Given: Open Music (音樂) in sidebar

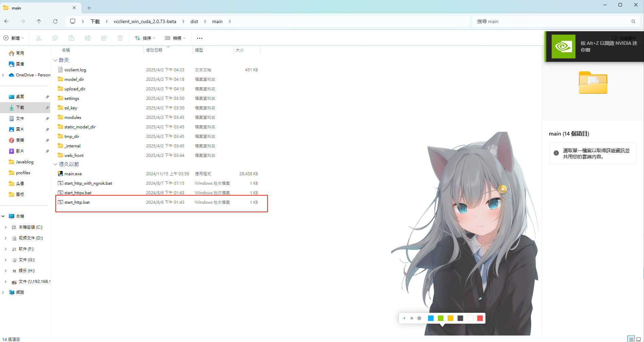Looking at the screenshot, I should click(x=20, y=140).
